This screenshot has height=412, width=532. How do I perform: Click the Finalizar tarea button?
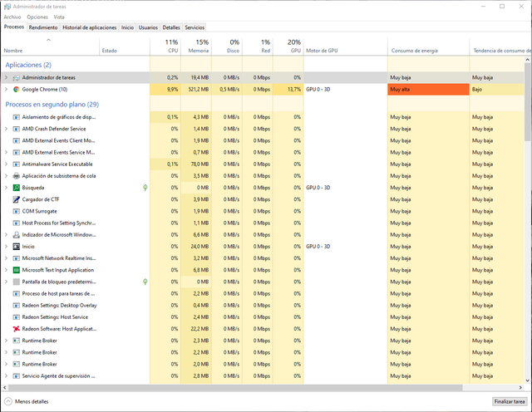click(x=510, y=401)
